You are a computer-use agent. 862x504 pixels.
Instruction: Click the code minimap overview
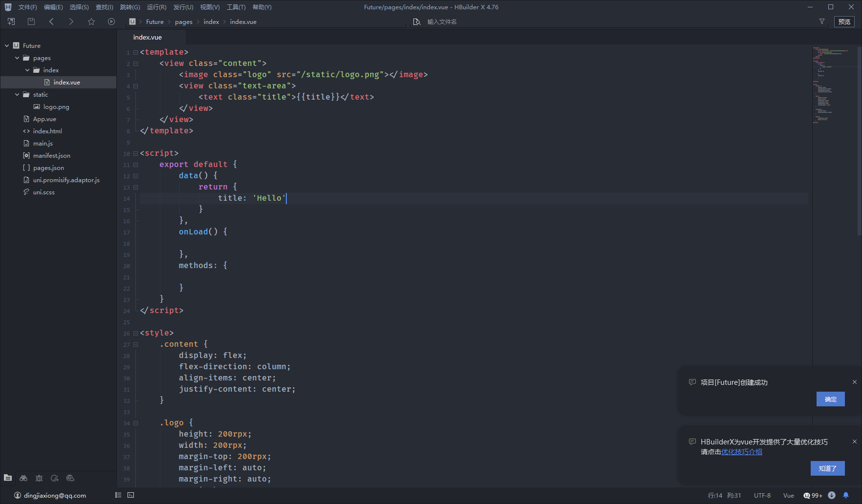[x=835, y=85]
